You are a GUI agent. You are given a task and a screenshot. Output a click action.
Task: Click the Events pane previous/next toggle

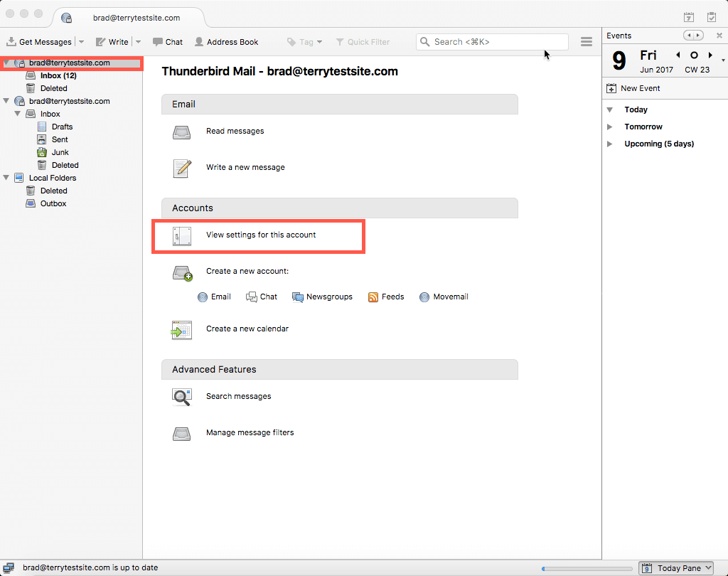pyautogui.click(x=693, y=36)
